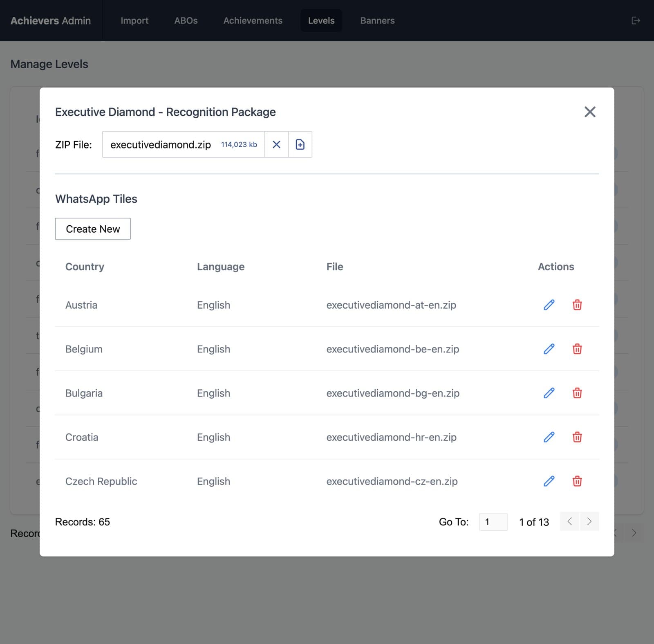Edit the Austria tile row

549,305
